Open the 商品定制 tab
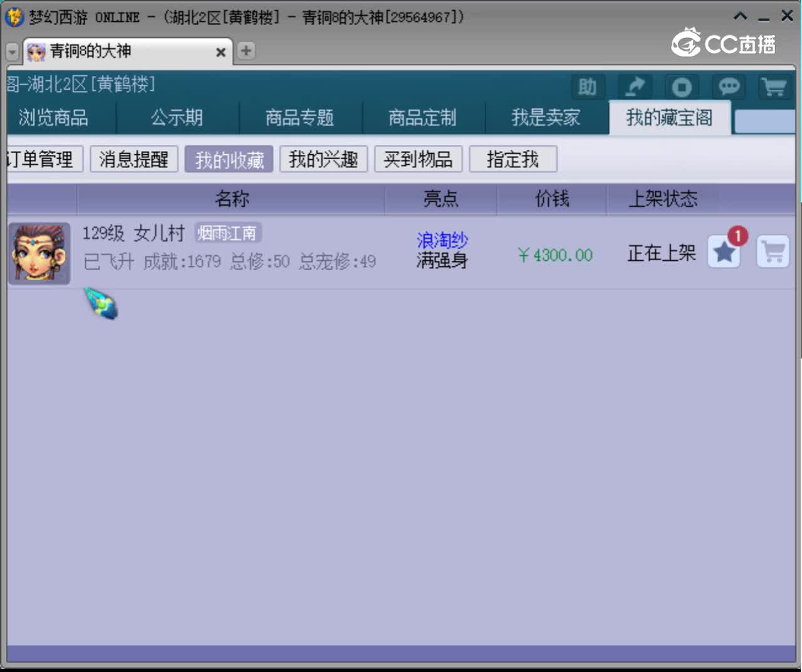The width and height of the screenshot is (802, 672). [x=422, y=117]
